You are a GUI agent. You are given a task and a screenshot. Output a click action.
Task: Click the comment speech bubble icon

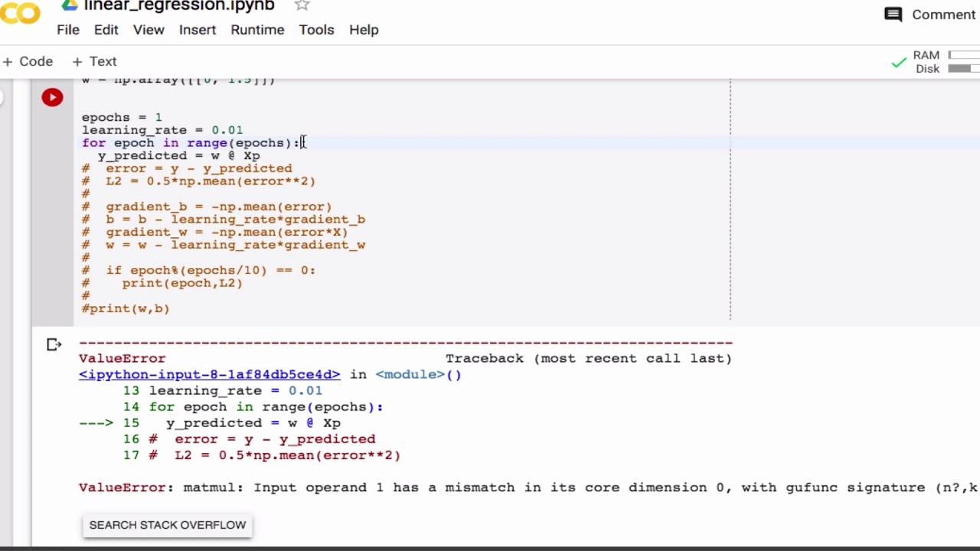893,15
